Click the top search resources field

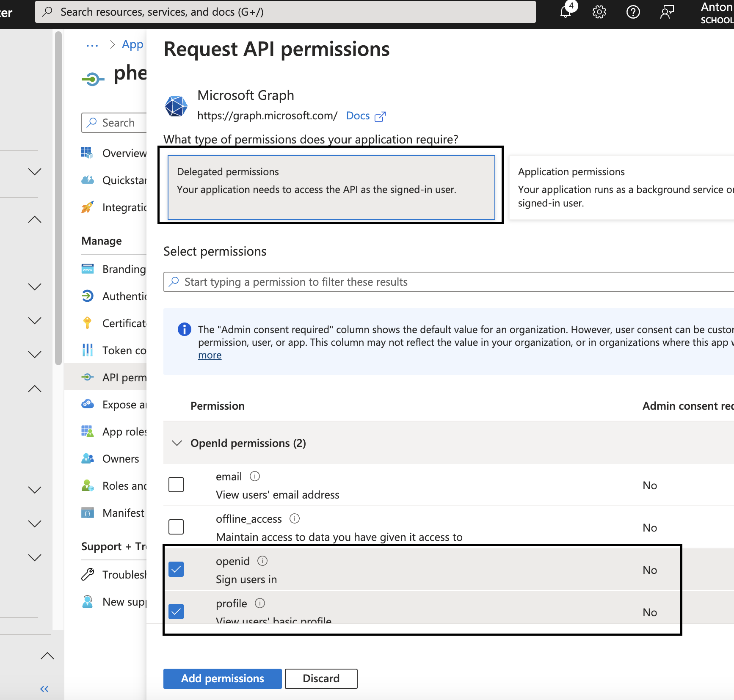[285, 12]
